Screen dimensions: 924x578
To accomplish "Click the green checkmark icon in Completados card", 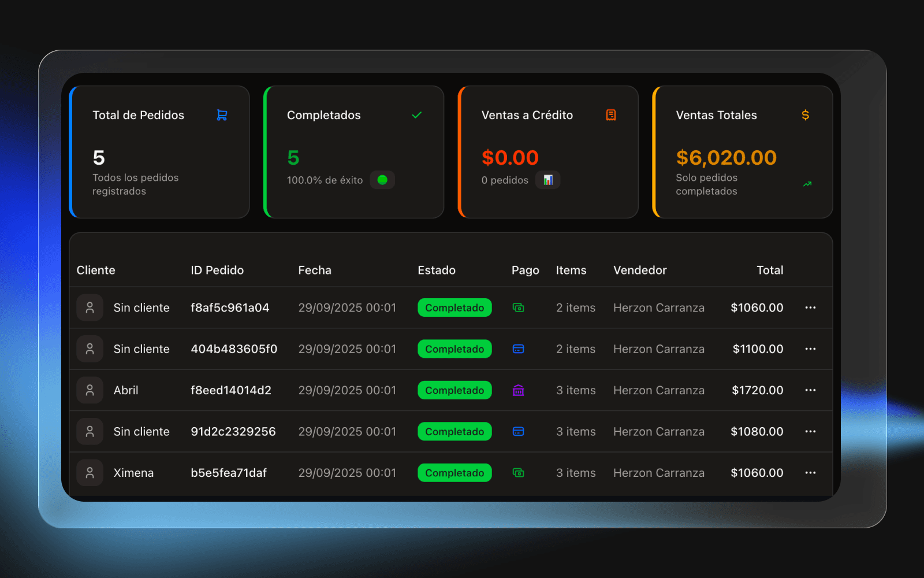I will tap(416, 115).
